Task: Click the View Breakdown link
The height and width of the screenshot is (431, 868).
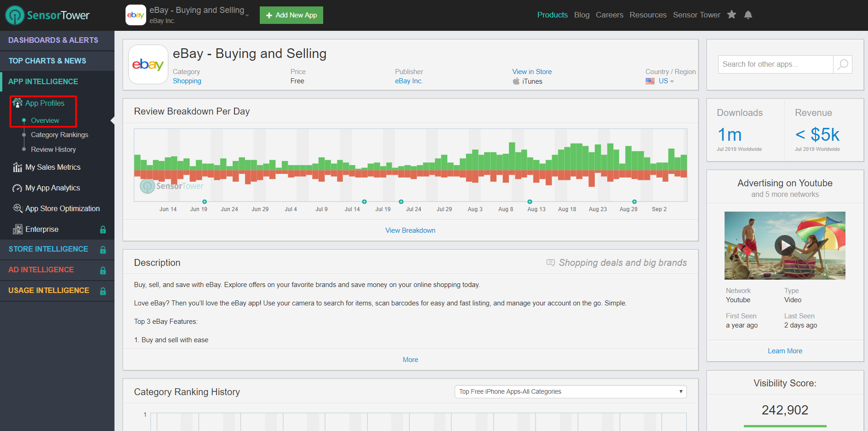Action: (411, 230)
